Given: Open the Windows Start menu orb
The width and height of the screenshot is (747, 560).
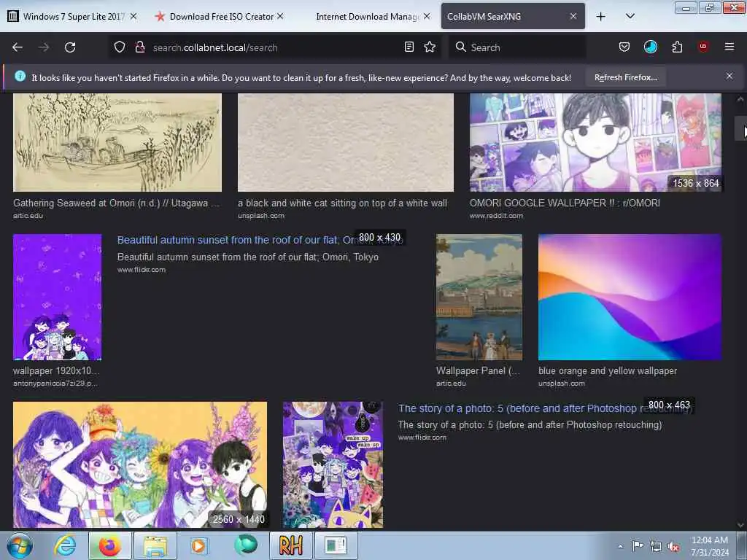Looking at the screenshot, I should (x=20, y=545).
